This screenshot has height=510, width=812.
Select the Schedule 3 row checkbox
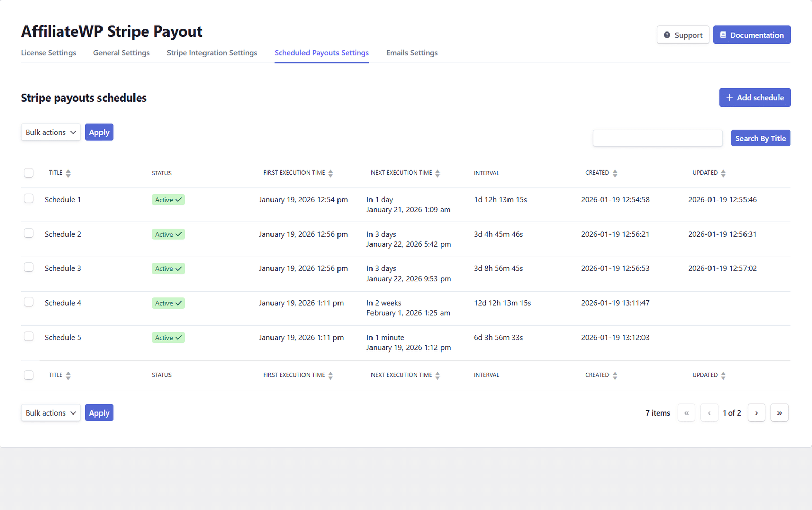[29, 267]
